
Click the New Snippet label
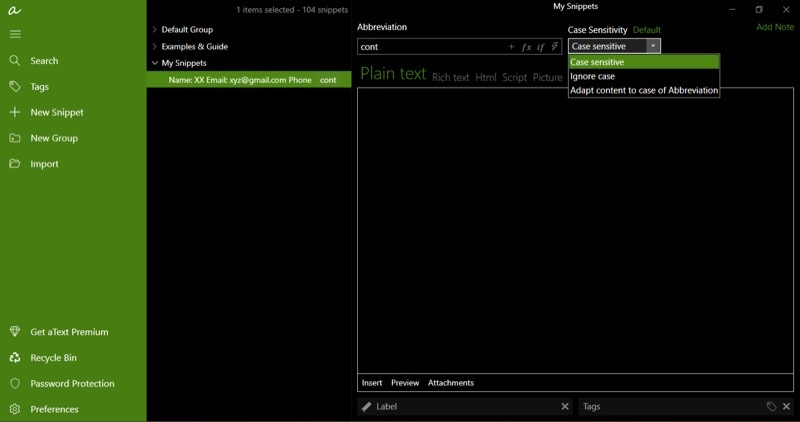(57, 112)
